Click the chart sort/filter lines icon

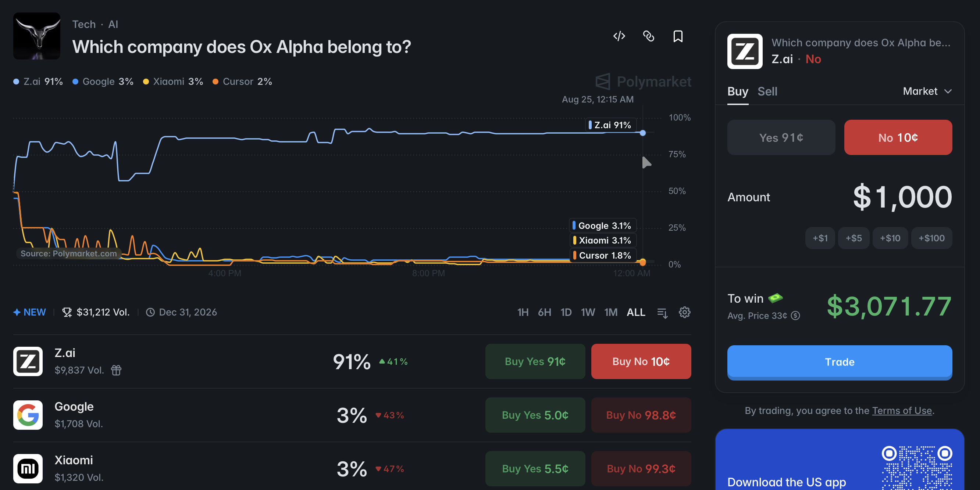[x=662, y=313]
